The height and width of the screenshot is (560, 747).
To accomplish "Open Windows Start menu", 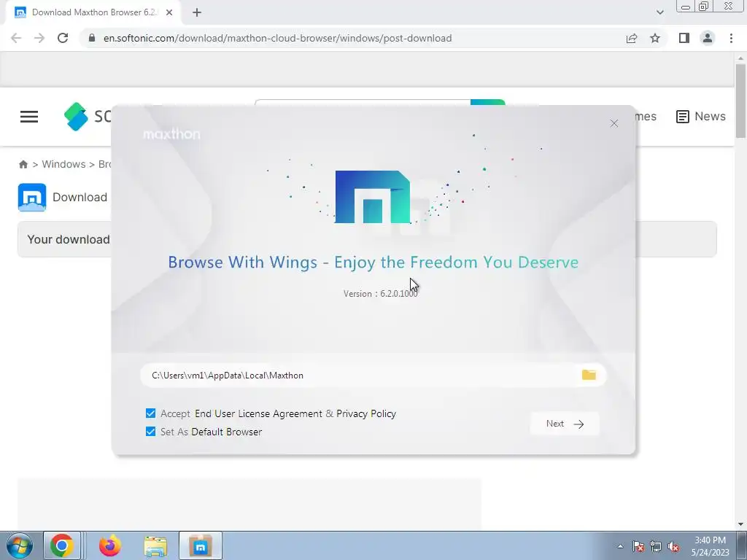I will click(x=20, y=545).
